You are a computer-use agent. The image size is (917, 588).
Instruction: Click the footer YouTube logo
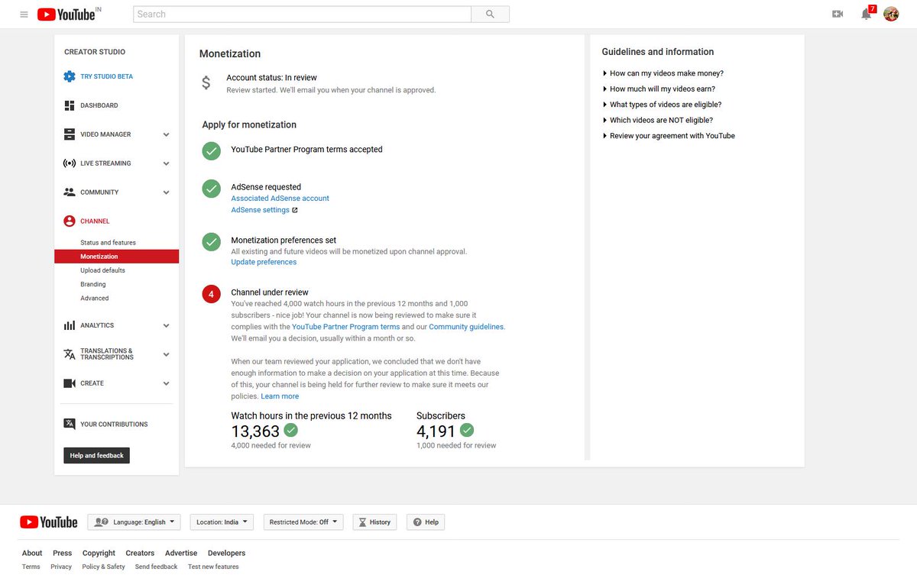[49, 522]
